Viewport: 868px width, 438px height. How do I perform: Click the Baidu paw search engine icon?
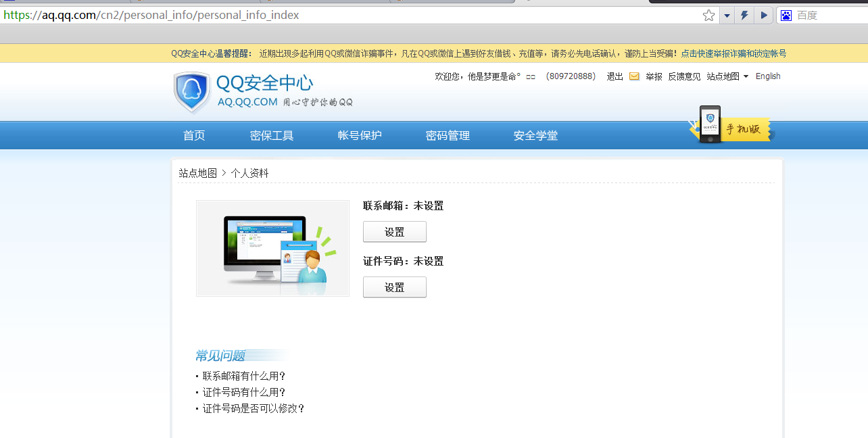click(x=786, y=16)
